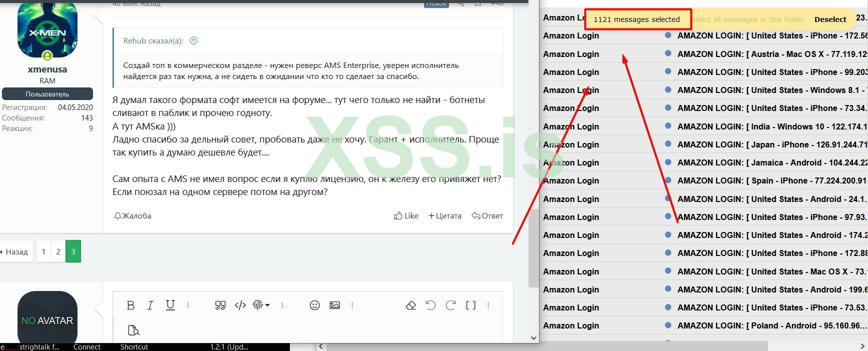Click the message count 143
Screen dimensions: 868x351
click(x=87, y=118)
